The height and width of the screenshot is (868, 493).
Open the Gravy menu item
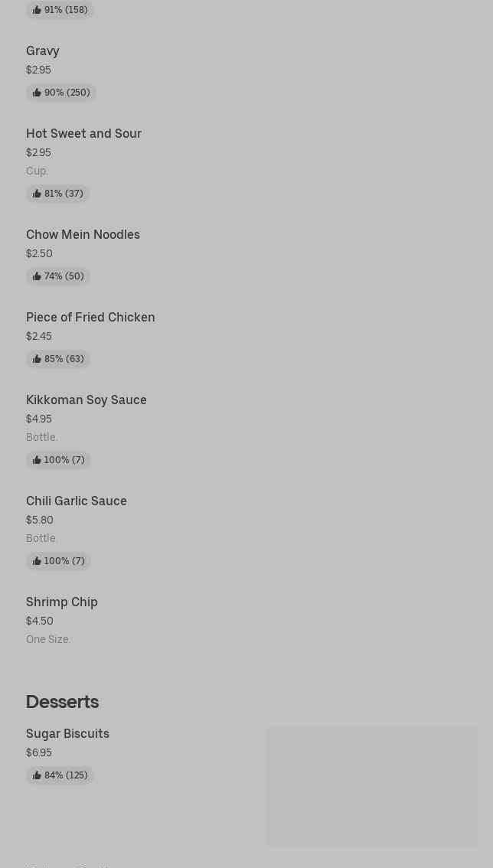(43, 51)
